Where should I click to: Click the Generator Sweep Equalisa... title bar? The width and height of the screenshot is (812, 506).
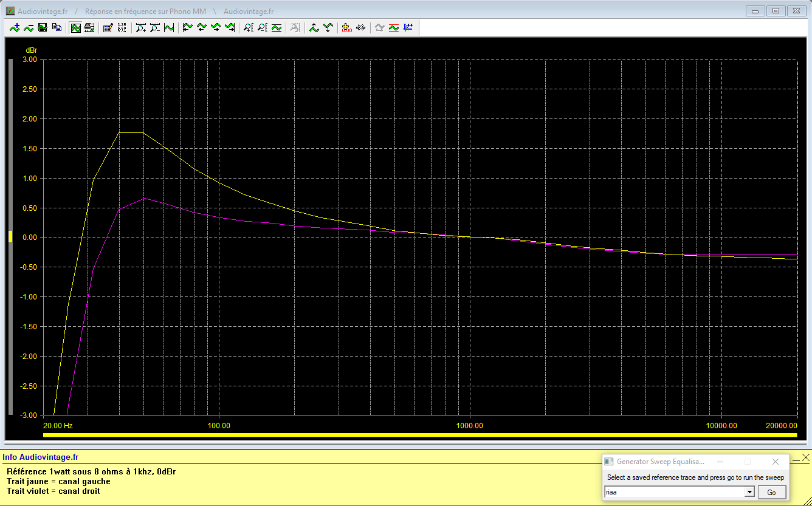tap(695, 462)
